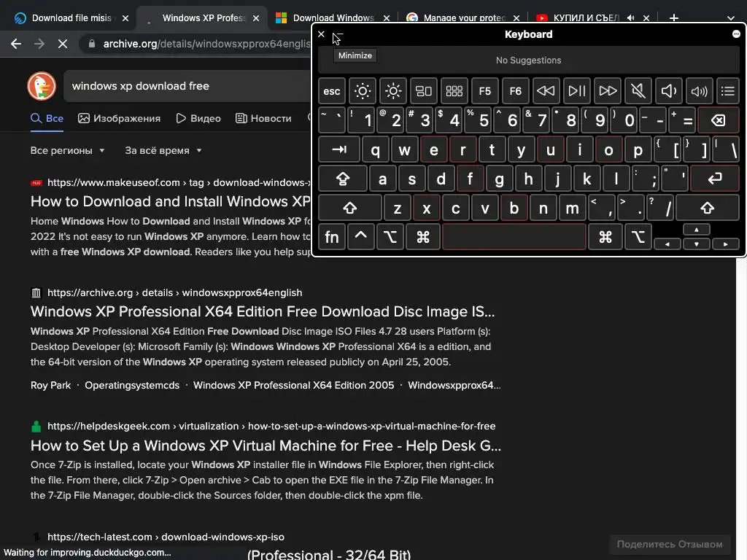Close the Keyboard viewer panel
Viewport: 747px width, 560px height.
pyautogui.click(x=321, y=34)
